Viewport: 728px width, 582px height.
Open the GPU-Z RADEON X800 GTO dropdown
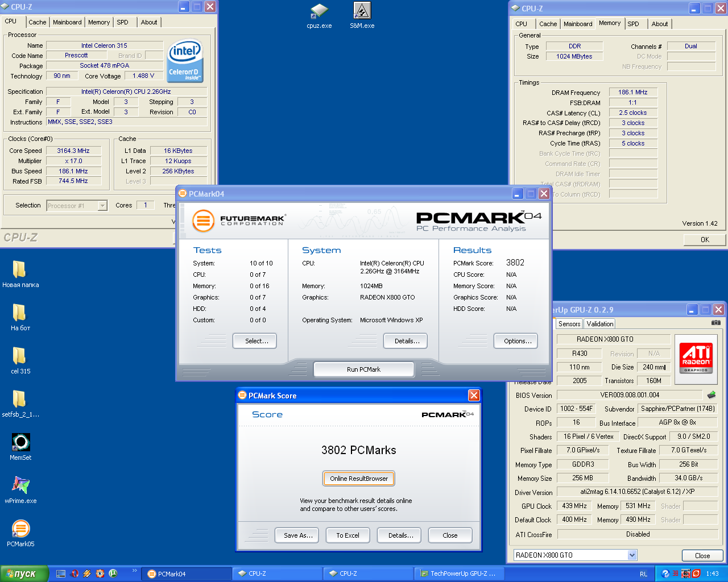pyautogui.click(x=632, y=555)
